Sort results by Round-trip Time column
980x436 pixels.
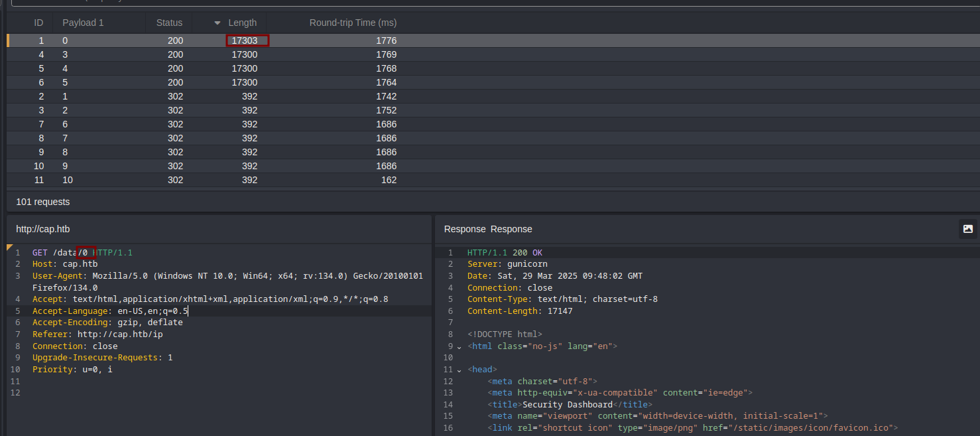pyautogui.click(x=353, y=22)
